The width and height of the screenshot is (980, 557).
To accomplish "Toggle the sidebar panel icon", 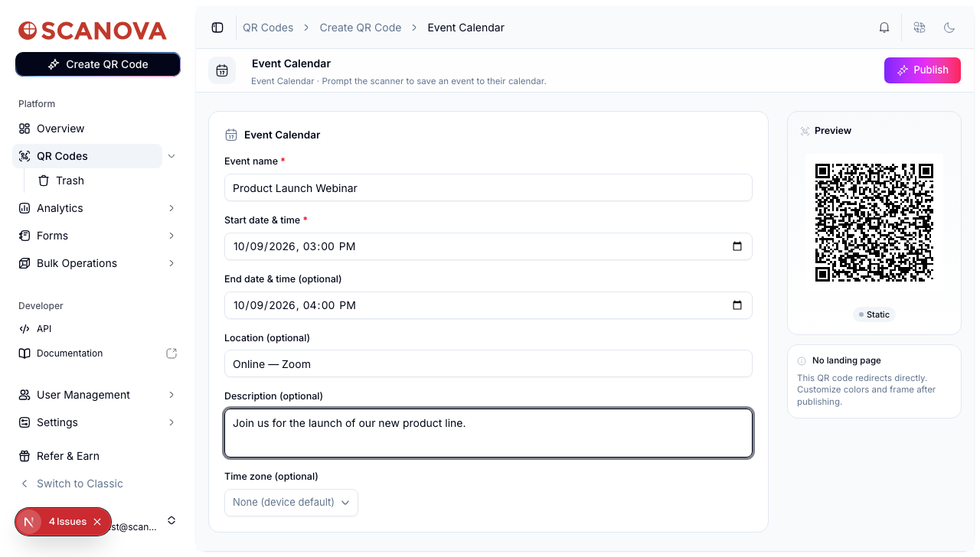I will [217, 28].
